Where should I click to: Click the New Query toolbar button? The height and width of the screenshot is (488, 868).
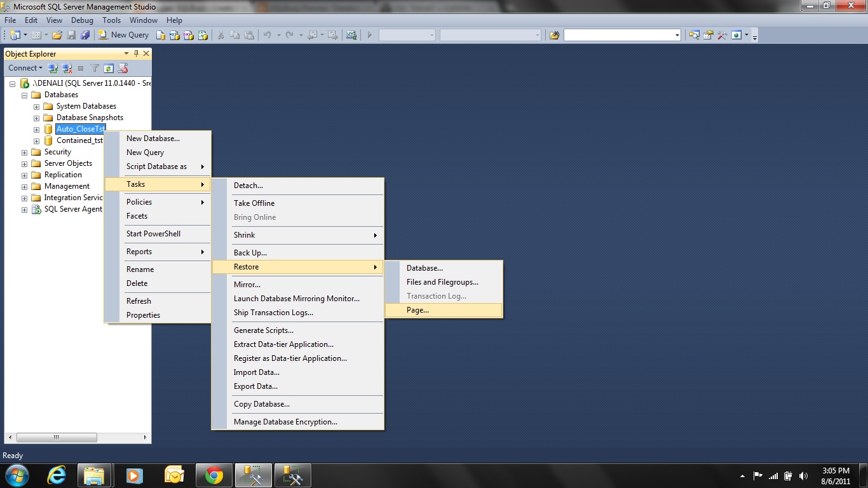123,35
